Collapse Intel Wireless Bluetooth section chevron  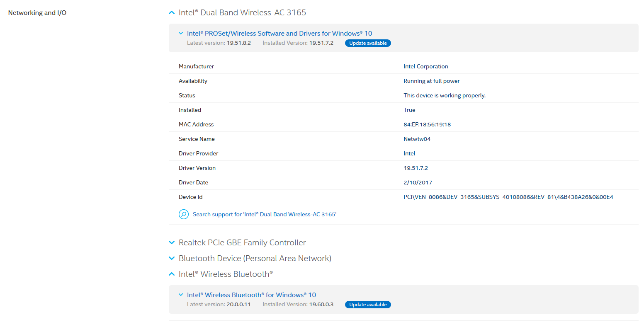point(172,274)
